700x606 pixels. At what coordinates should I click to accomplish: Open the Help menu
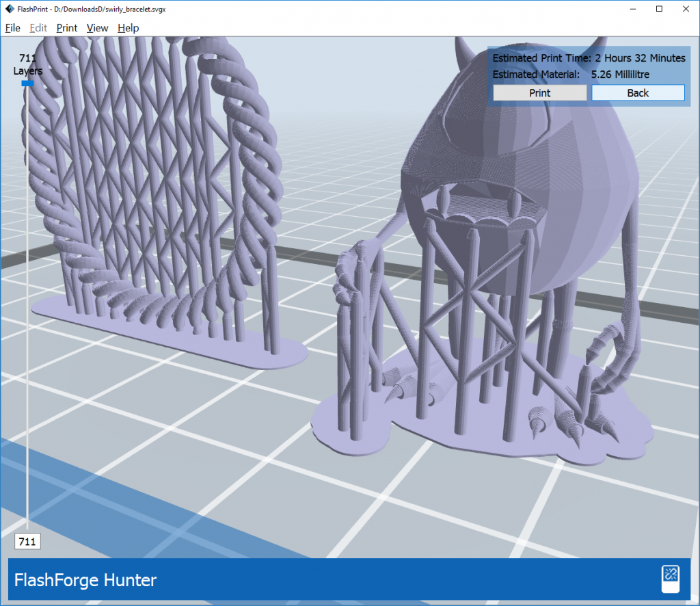[x=128, y=28]
